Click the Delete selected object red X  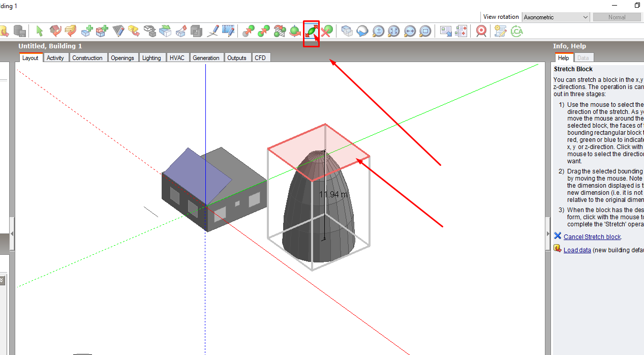327,31
